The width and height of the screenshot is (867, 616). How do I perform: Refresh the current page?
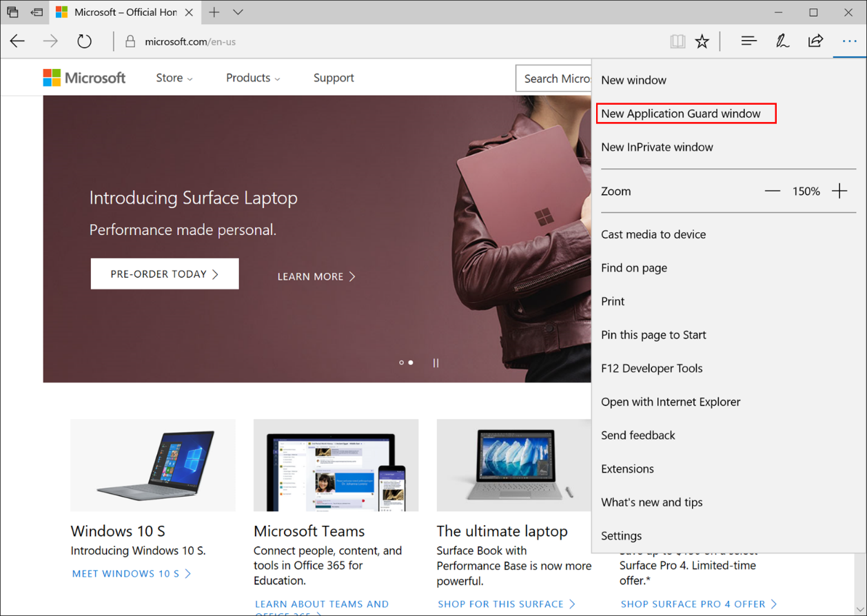point(84,41)
